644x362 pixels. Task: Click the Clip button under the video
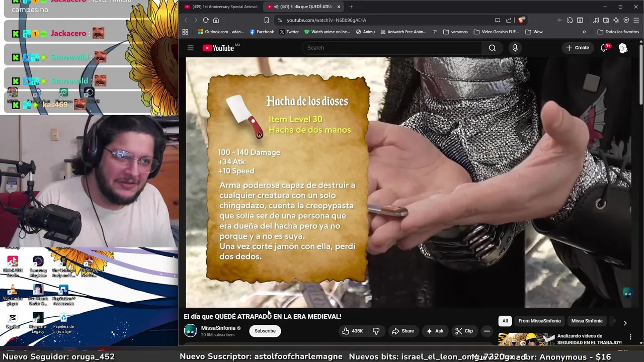(x=464, y=331)
